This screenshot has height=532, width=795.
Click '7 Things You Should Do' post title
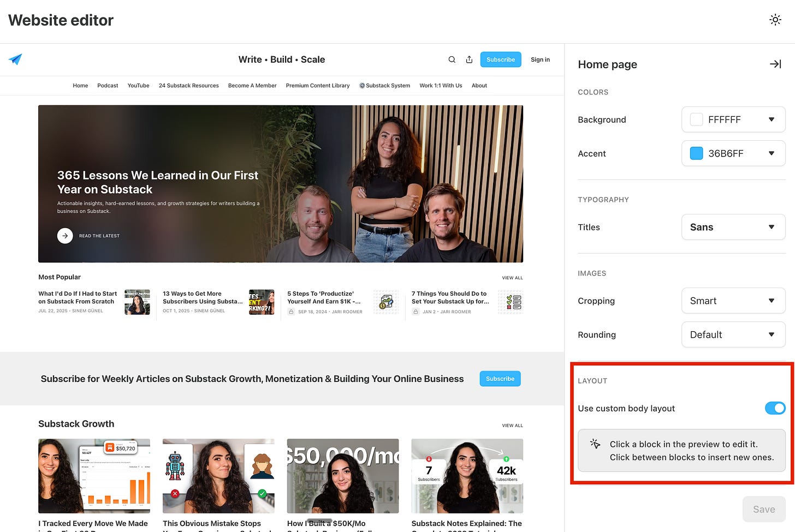coord(450,297)
